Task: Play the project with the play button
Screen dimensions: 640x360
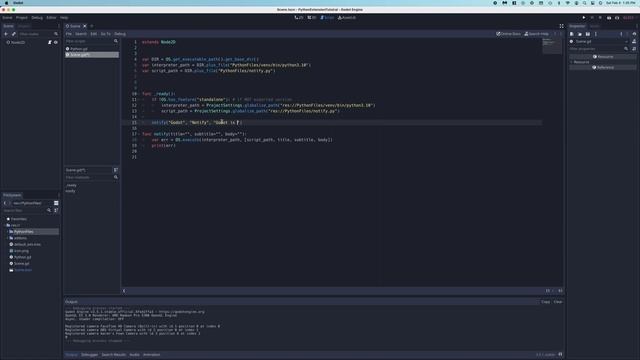Action: click(584, 18)
